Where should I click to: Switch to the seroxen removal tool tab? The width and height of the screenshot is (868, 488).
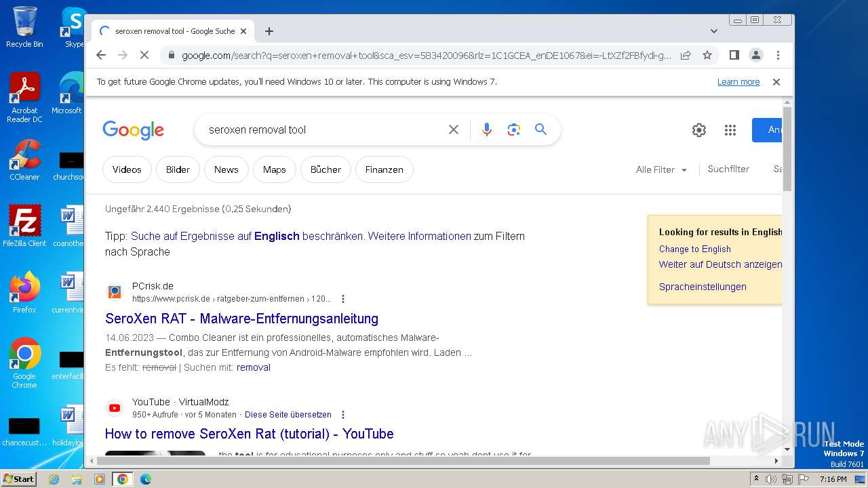[173, 31]
